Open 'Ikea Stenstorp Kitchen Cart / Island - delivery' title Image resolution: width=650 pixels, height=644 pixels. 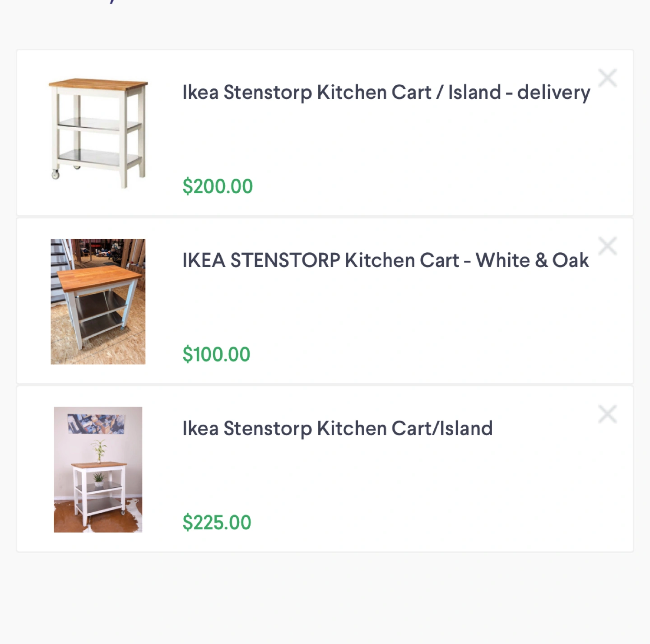[x=386, y=93]
